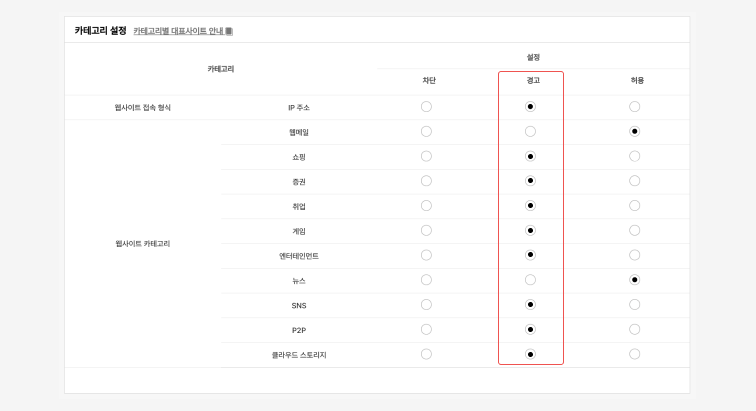Click the 카테고리 설정 heading
This screenshot has height=411, width=756.
[100, 30]
